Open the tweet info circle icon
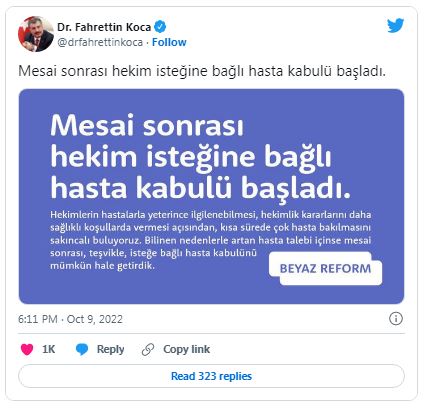The width and height of the screenshot is (429, 411). point(396,319)
